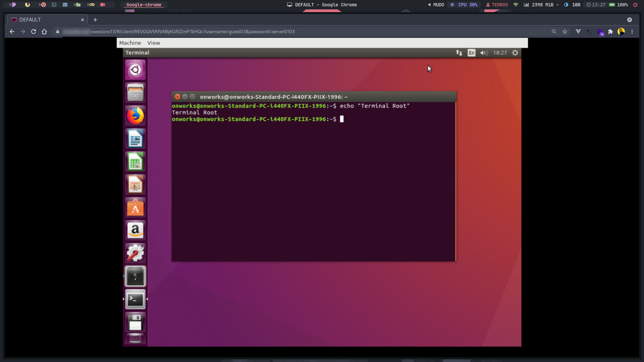Open the network indicator in Ubuntu panel

(x=459, y=52)
